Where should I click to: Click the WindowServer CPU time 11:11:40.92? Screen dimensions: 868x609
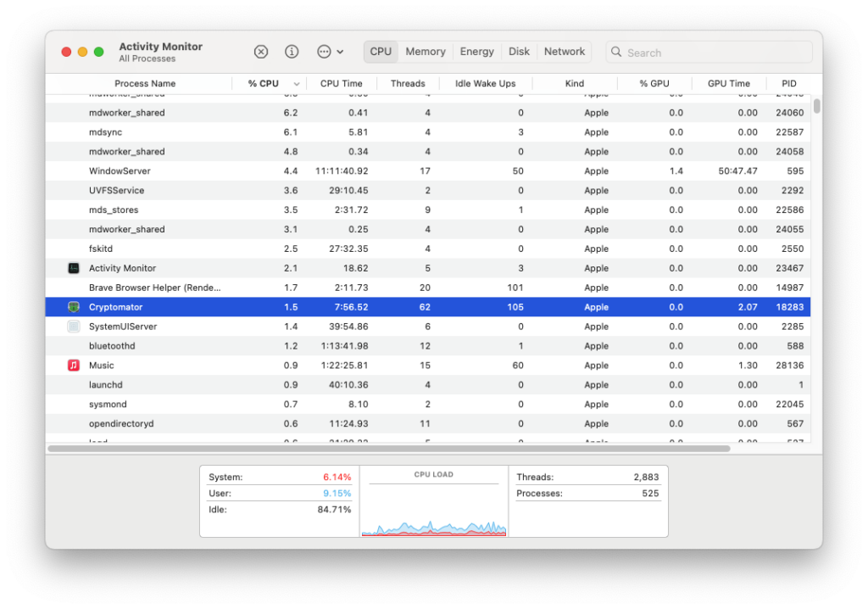[x=342, y=170]
